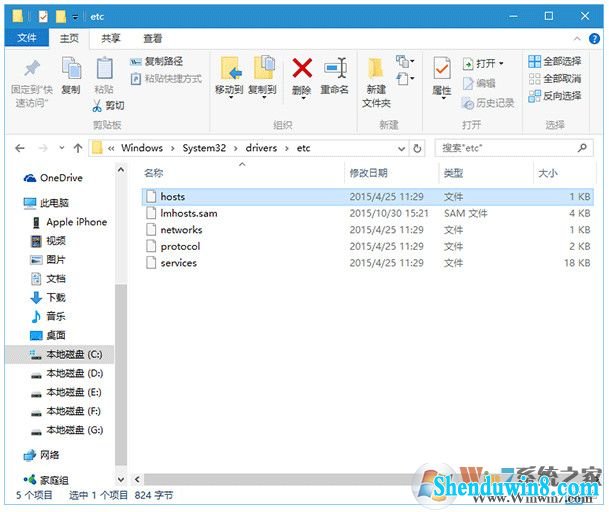Click Windows in the address path
This screenshot has width=609, height=512.
142,148
